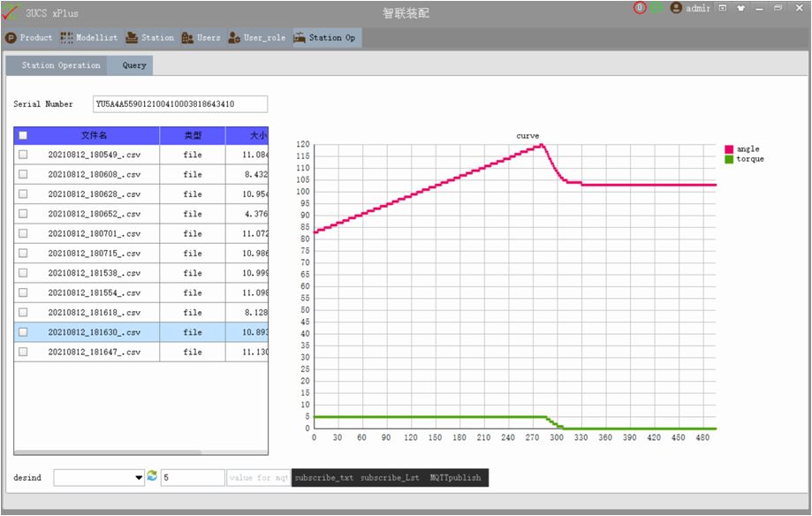
Task: Click the size cell 8.432
Action: click(x=247, y=174)
